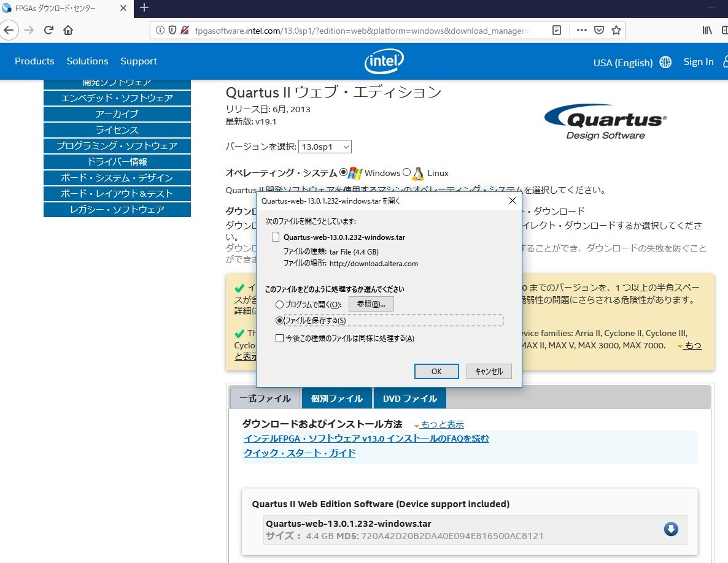The image size is (728, 563).
Task: Click the Windows logo icon
Action: [x=355, y=174]
